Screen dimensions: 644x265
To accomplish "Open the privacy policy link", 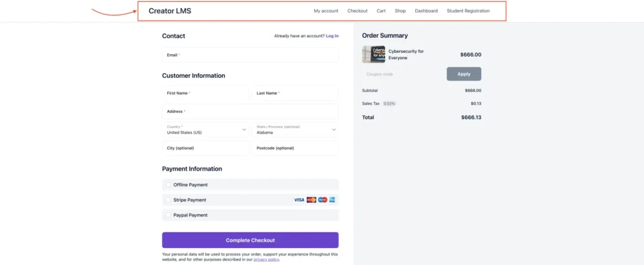I will 266,259.
